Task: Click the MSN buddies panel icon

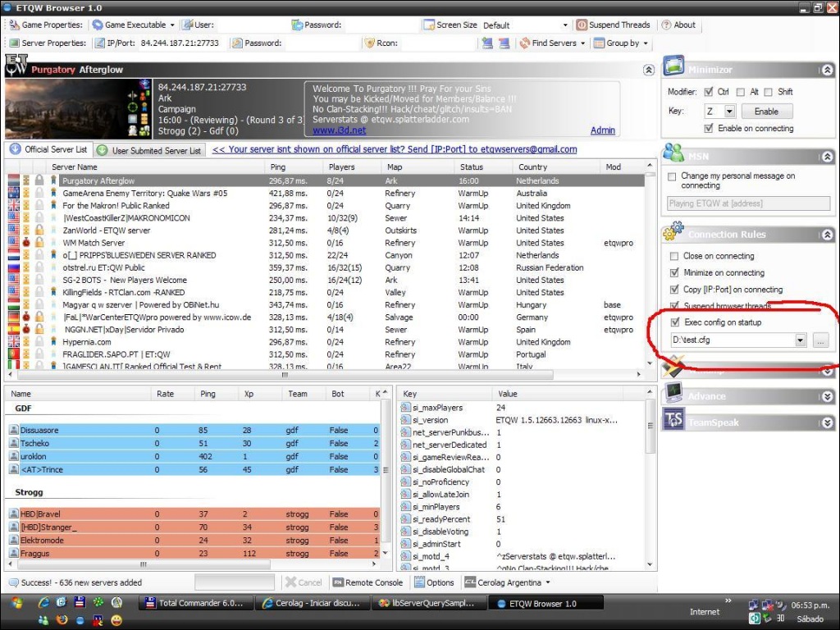Action: click(x=673, y=153)
